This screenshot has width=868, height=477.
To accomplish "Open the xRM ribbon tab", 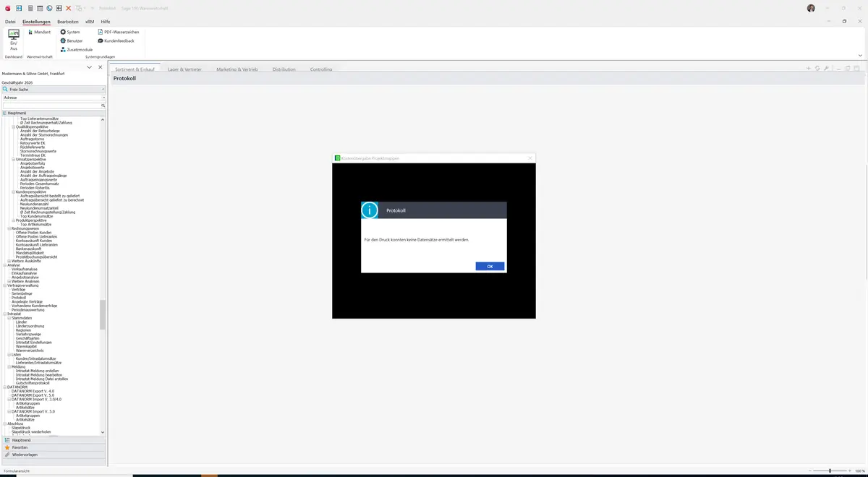I will click(x=90, y=22).
